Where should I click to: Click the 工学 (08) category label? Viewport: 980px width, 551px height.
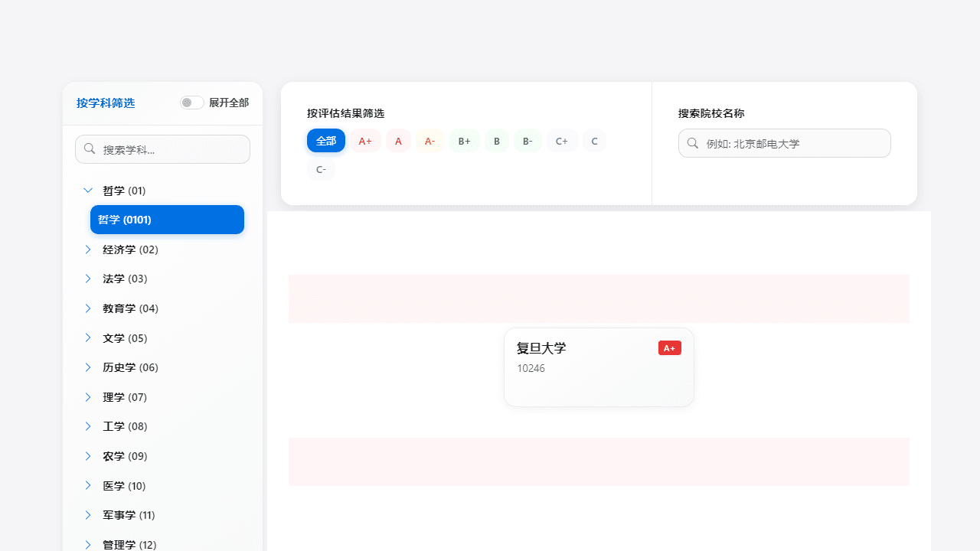125,426
